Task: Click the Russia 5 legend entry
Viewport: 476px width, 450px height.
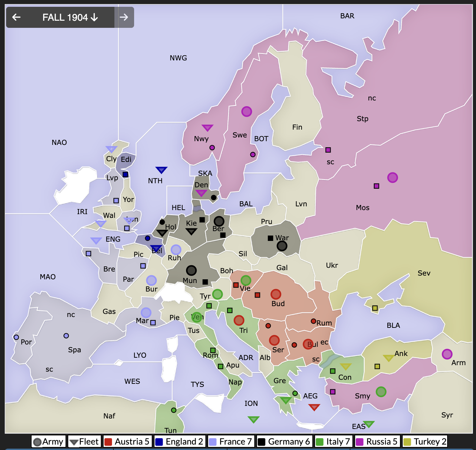Action: pyautogui.click(x=377, y=442)
